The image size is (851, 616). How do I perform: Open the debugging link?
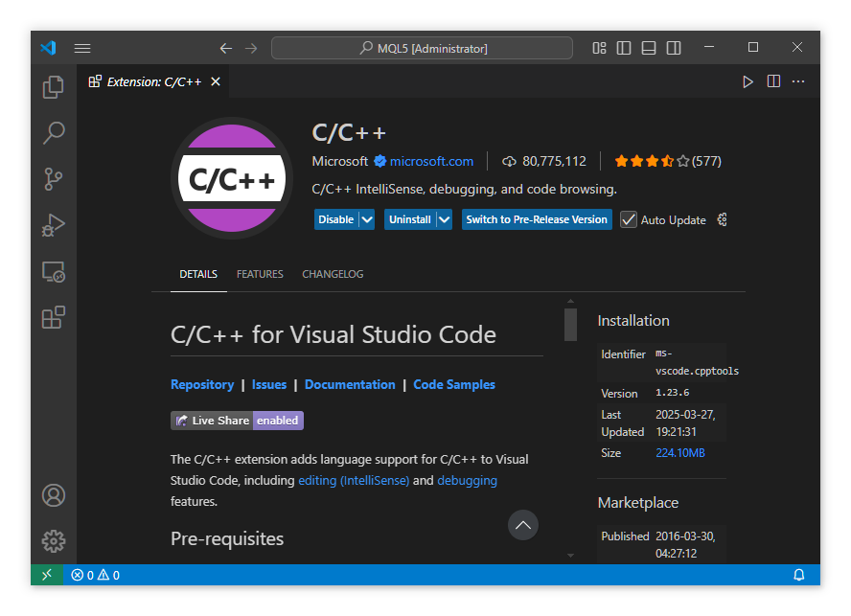tap(468, 480)
